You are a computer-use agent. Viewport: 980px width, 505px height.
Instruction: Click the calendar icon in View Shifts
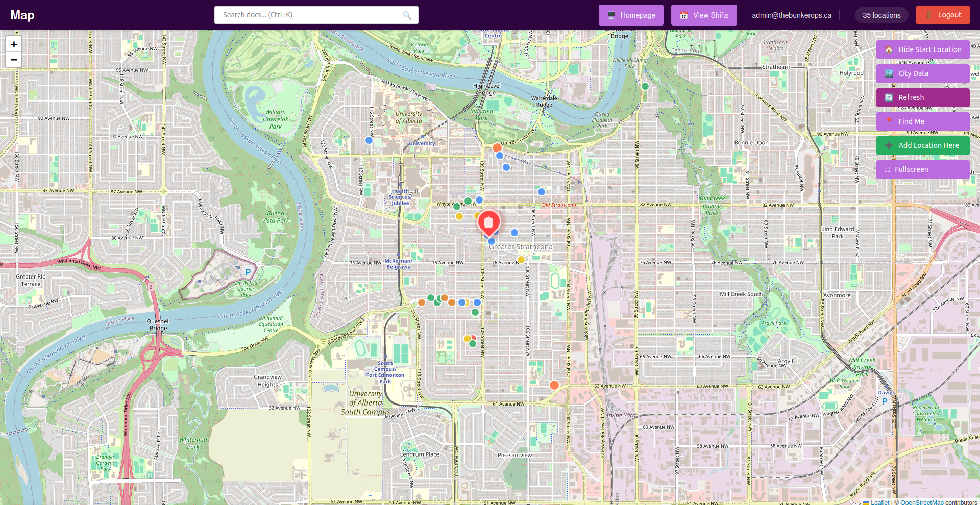click(x=684, y=15)
